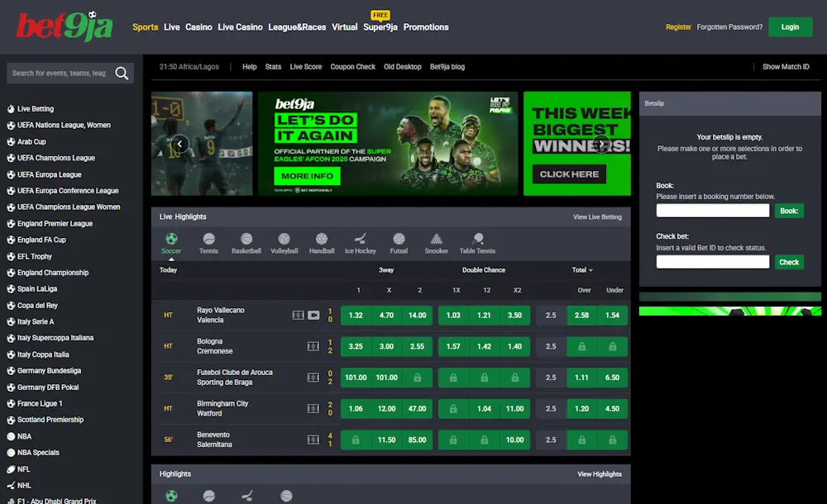The height and width of the screenshot is (504, 827).
Task: Pick the 3.00 draw odds for Bologna vs Cremonese
Action: click(x=389, y=346)
